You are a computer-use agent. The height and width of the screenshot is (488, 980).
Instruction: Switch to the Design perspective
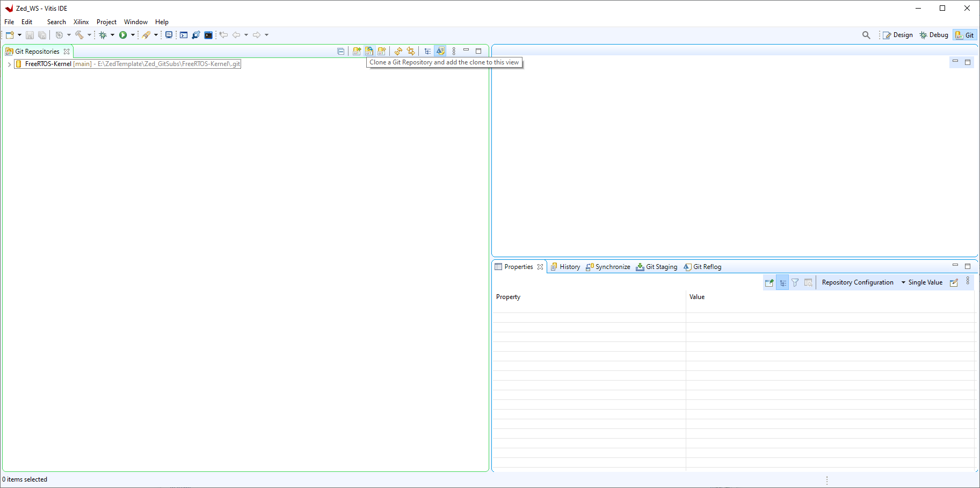click(x=898, y=35)
